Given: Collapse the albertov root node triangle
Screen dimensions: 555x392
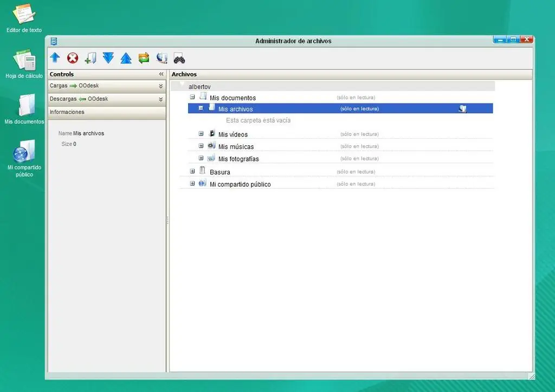Looking at the screenshot, I should coord(182,83).
